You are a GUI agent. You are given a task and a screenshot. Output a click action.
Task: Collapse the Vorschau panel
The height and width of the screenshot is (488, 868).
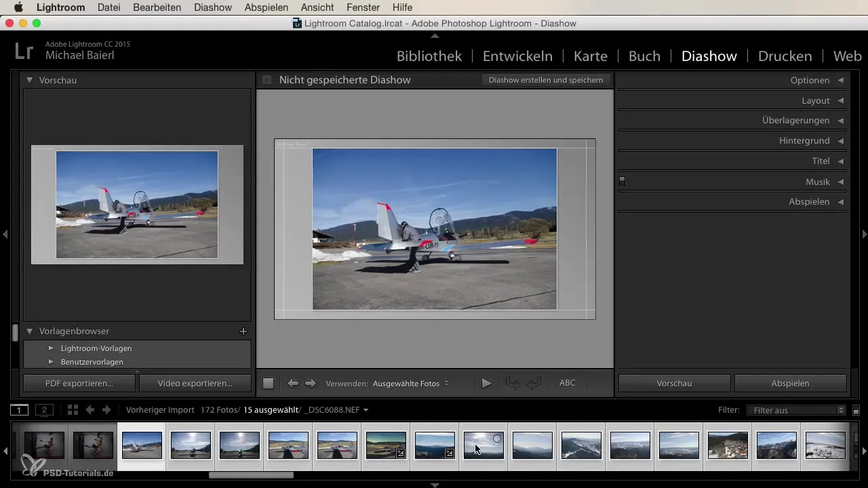pyautogui.click(x=30, y=80)
